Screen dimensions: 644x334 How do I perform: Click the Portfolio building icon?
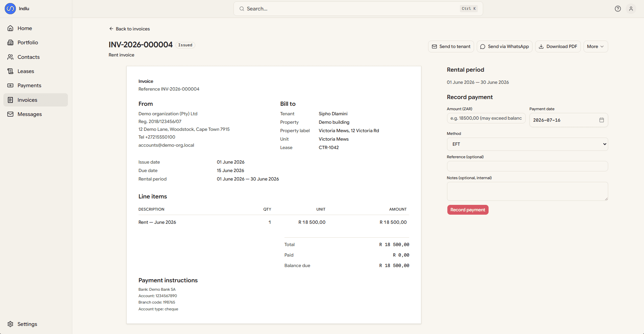click(10, 43)
